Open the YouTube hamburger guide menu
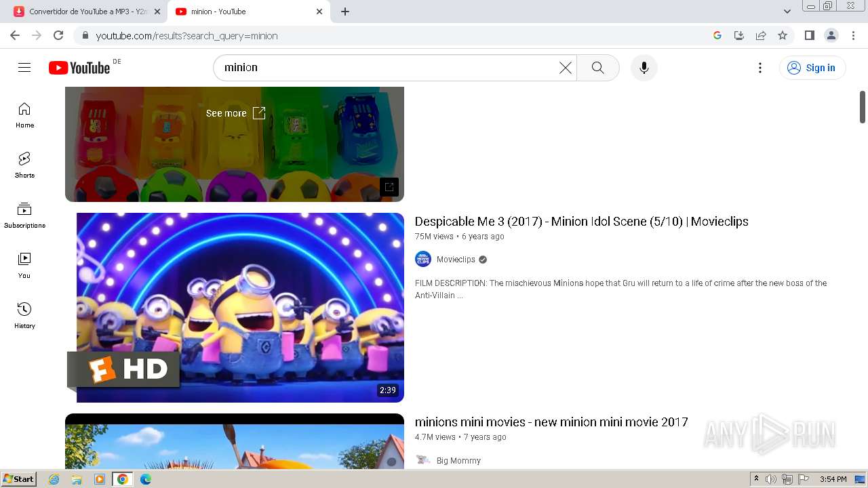Screen dimensions: 868x488 point(24,68)
